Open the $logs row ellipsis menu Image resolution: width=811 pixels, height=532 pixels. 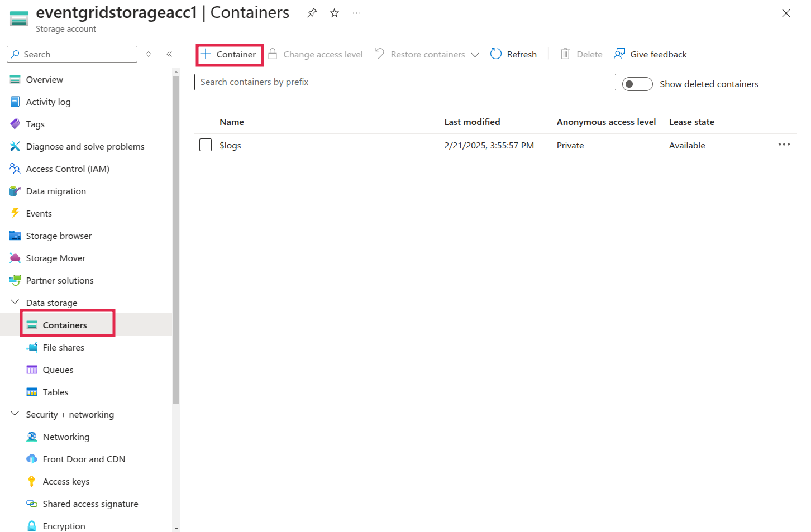(784, 145)
